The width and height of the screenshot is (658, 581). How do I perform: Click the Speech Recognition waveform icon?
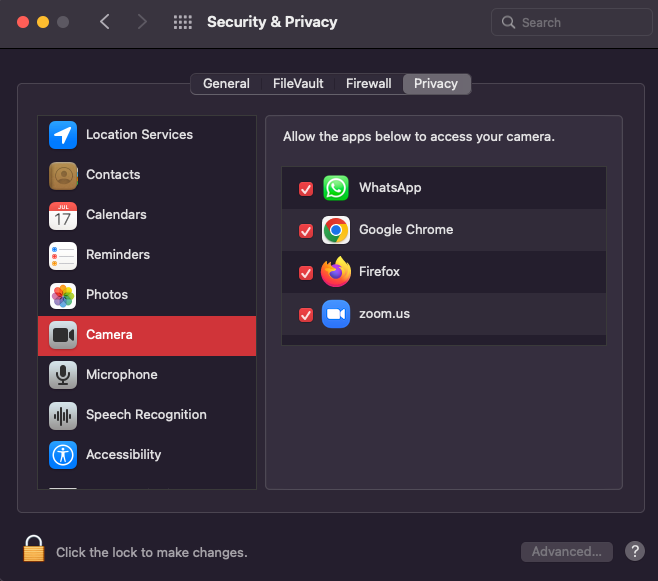click(x=63, y=415)
